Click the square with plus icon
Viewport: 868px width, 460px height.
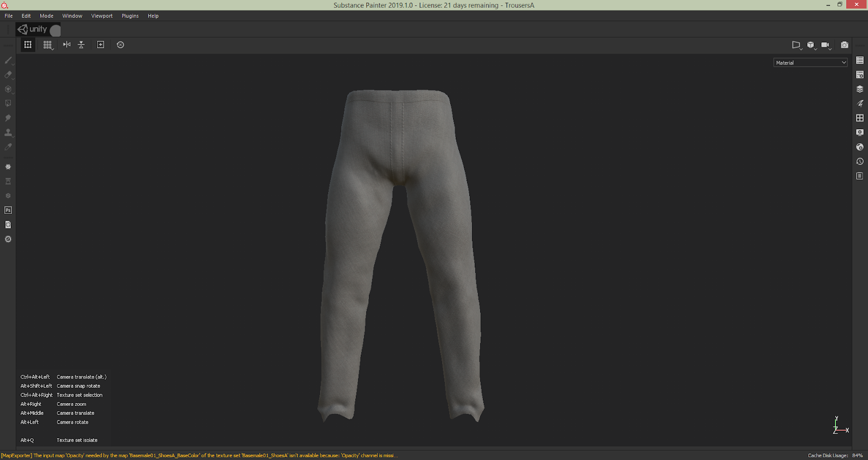(100, 44)
